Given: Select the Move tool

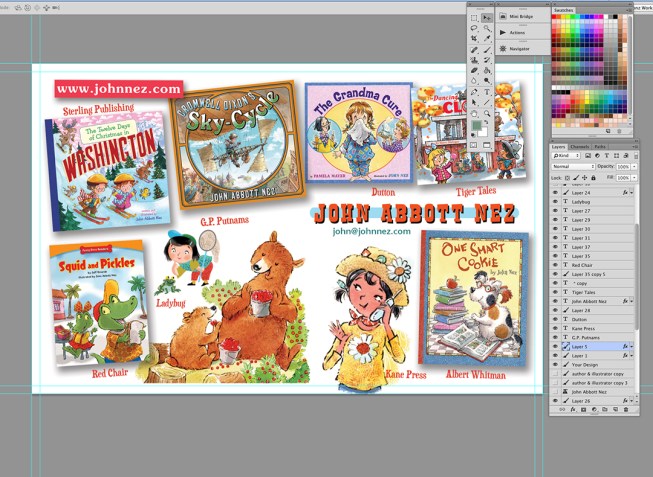Looking at the screenshot, I should 486,18.
